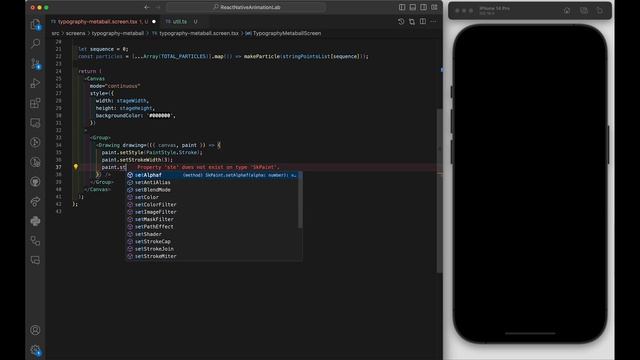Click 'mode="continuous"' on line 26
640x360 pixels.
[x=115, y=86]
